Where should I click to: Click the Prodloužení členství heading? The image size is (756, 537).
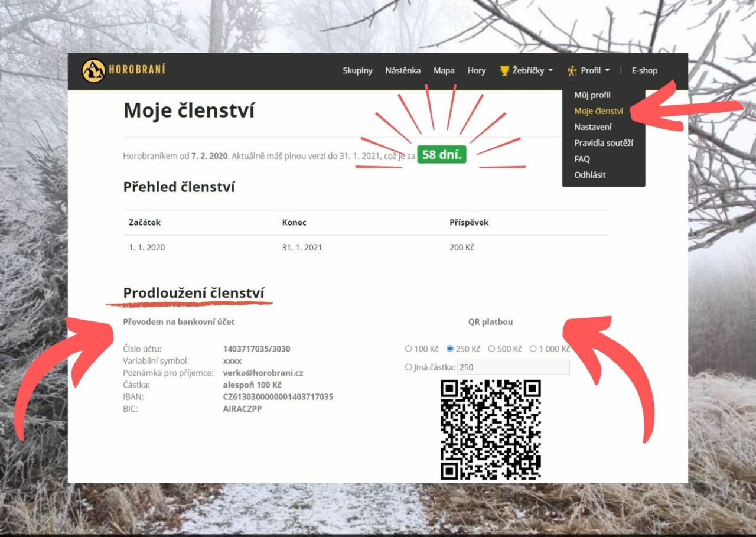pos(194,293)
